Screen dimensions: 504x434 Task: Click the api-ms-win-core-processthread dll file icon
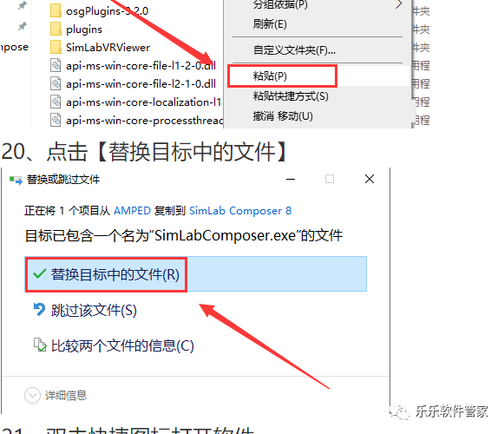coord(56,120)
